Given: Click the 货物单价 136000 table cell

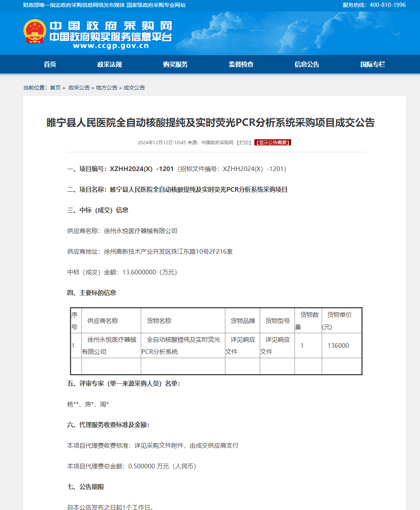Looking at the screenshot, I should tap(338, 345).
